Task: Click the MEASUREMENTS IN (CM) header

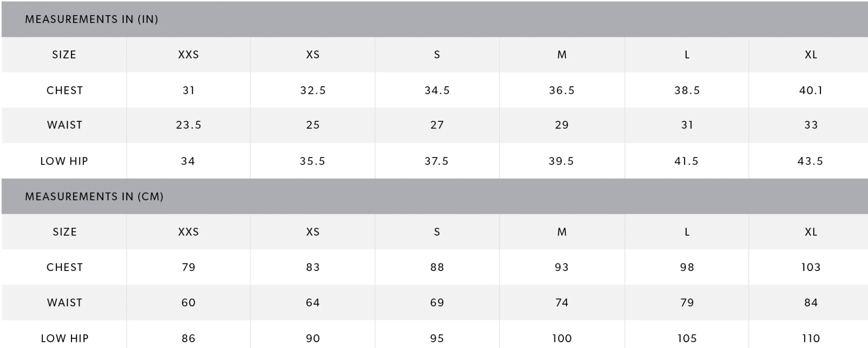Action: point(94,196)
